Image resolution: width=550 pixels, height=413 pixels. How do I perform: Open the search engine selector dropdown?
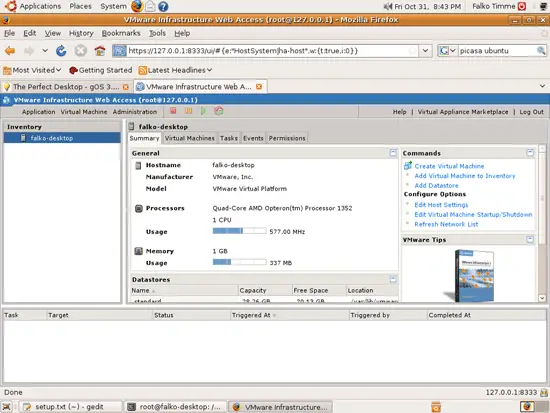448,51
